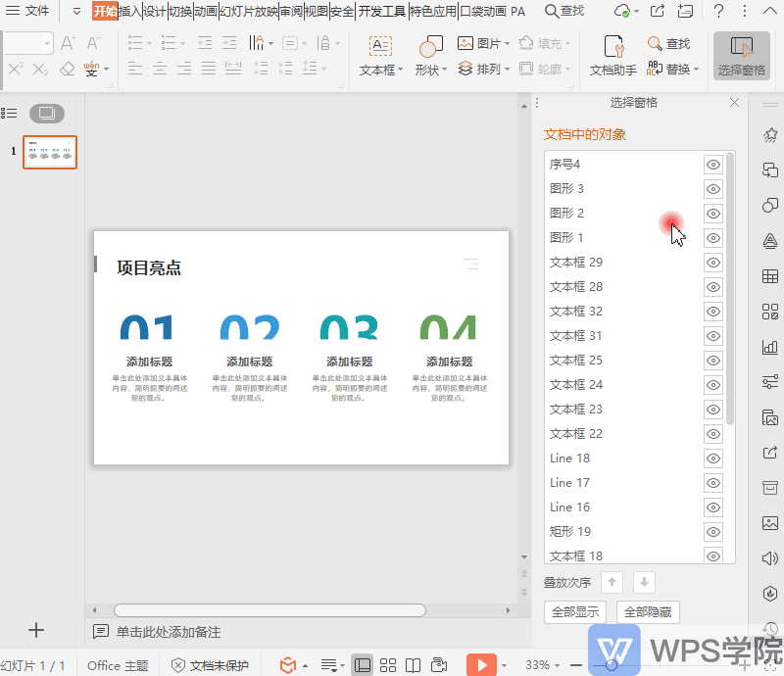Hide the 序号4 object
Image resolution: width=784 pixels, height=676 pixels.
coord(713,165)
